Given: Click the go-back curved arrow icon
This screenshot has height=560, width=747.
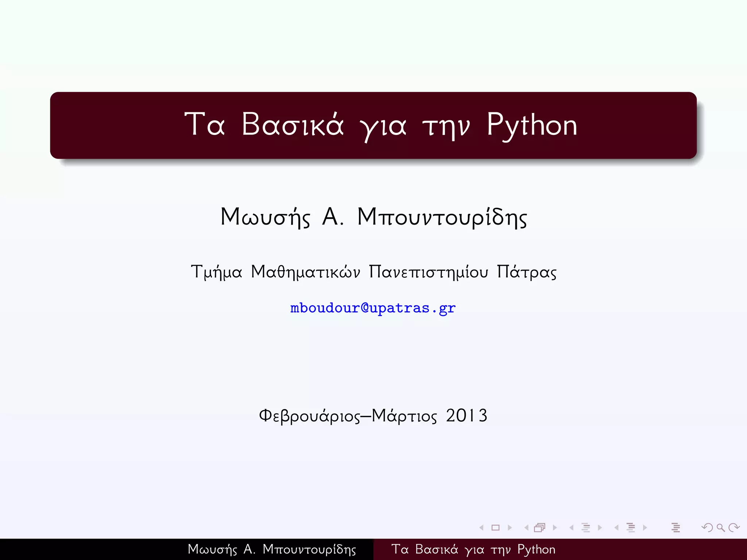Looking at the screenshot, I should pos(707,528).
